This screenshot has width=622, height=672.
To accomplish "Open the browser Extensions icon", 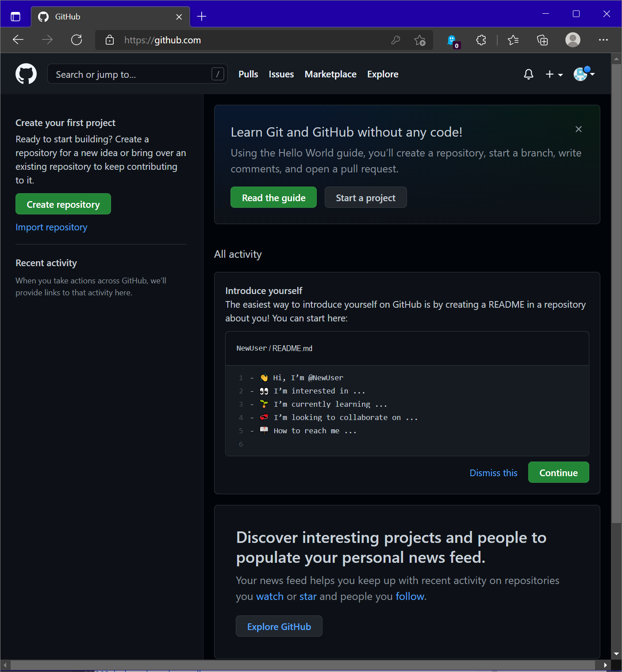I will (481, 40).
